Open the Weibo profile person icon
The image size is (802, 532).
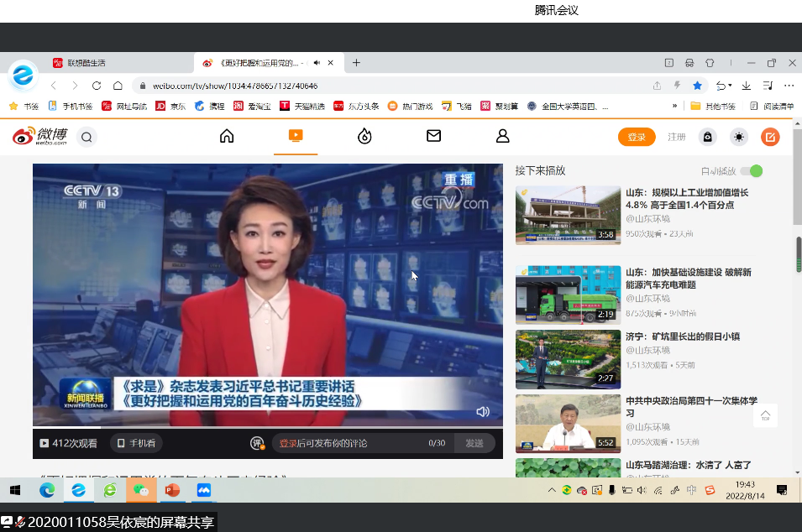(502, 136)
